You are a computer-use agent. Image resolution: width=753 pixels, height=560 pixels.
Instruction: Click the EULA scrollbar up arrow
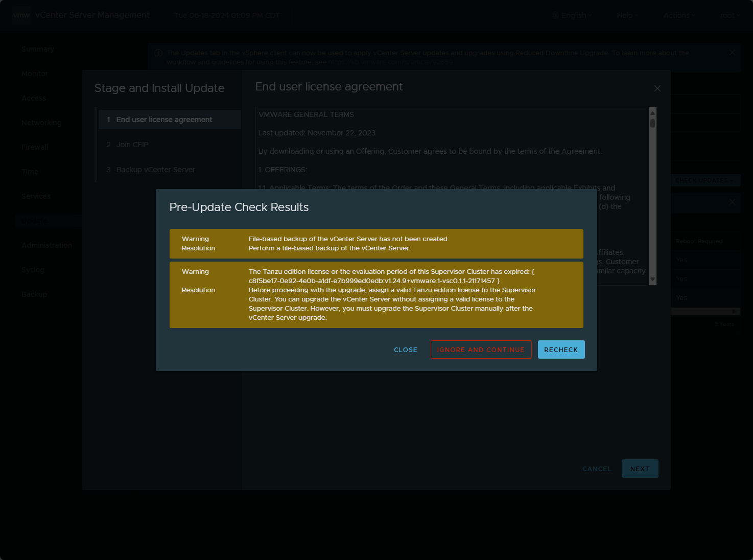pos(652,113)
